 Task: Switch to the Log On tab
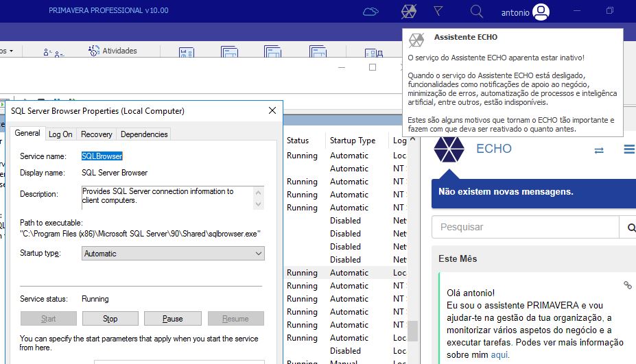click(60, 134)
